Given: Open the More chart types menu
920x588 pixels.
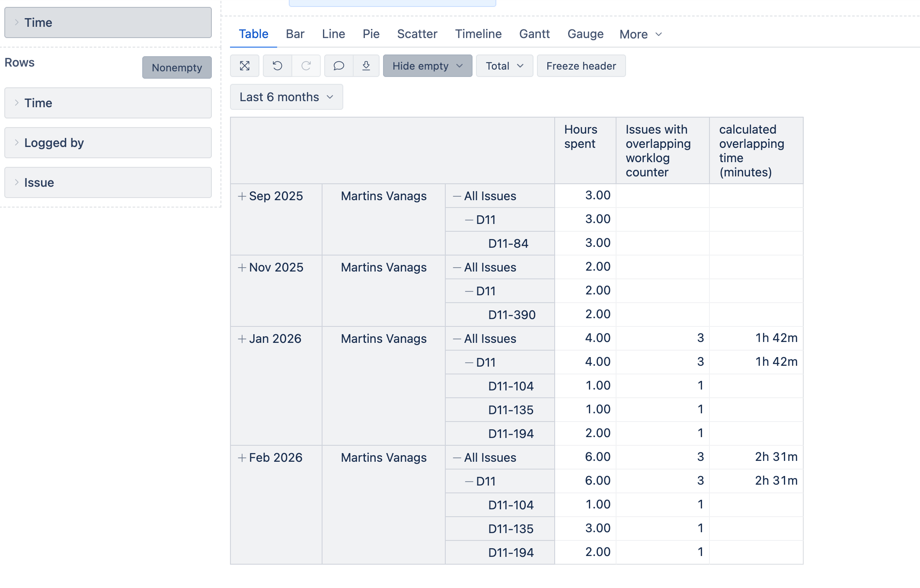Looking at the screenshot, I should coord(640,34).
